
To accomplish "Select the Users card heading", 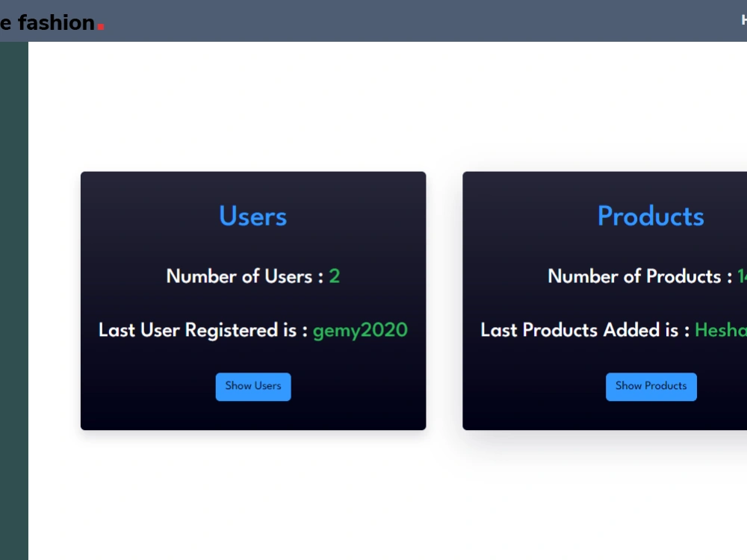I will click(x=253, y=217).
